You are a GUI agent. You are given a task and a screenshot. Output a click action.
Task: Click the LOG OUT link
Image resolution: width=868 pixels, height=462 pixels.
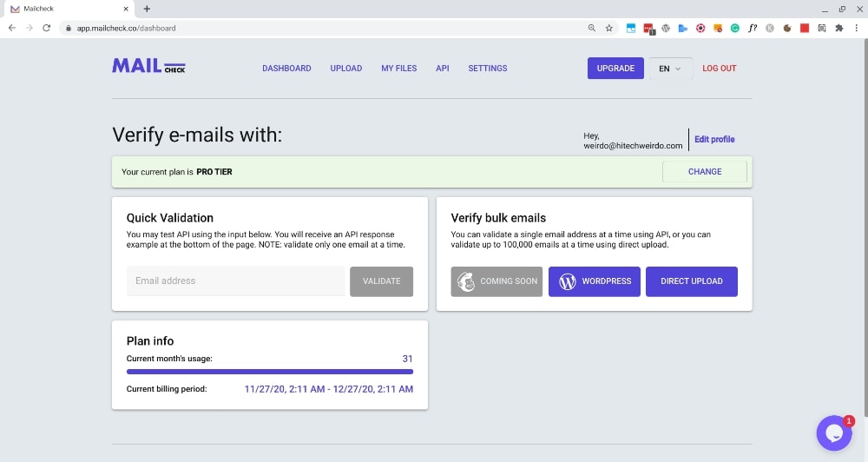click(719, 68)
